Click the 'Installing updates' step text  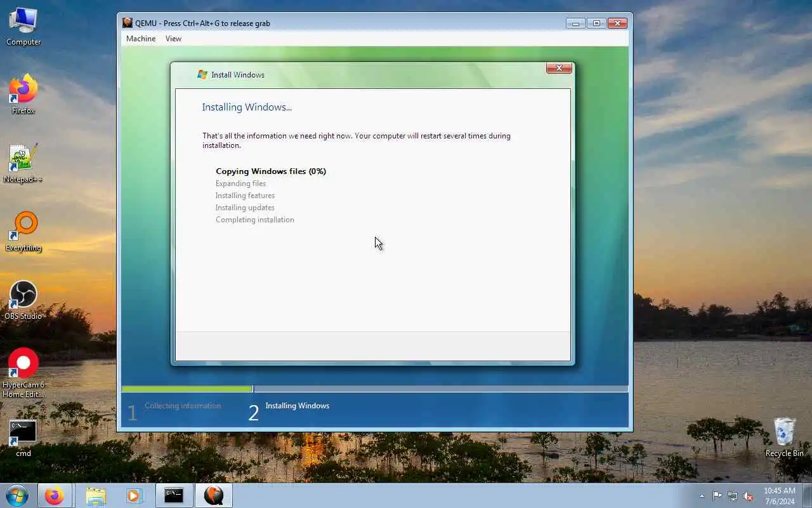(x=245, y=208)
